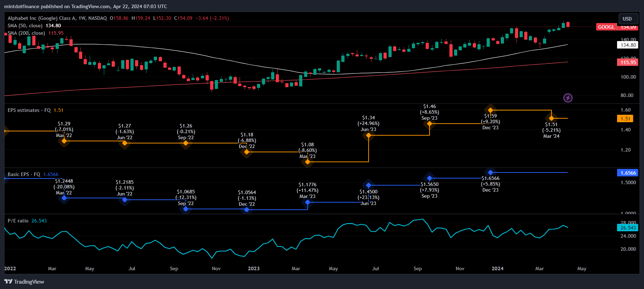Screen dimensions: 644x289
Task: Click the O158.86 open value
Action: 119,18
